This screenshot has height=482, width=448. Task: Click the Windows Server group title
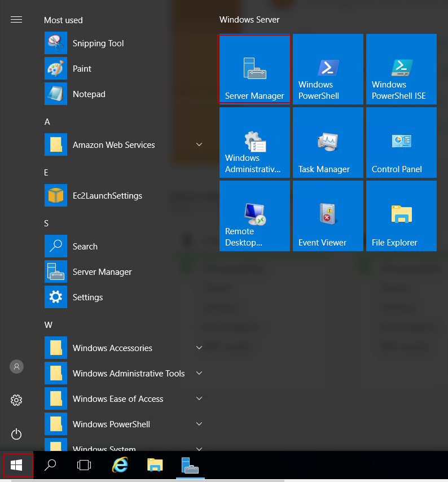[x=249, y=20]
